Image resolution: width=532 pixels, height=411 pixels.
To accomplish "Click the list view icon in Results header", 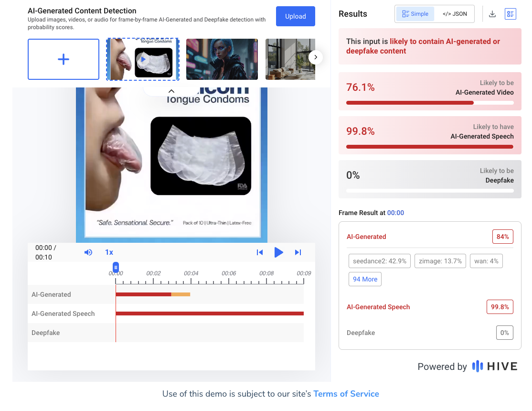I will point(510,14).
